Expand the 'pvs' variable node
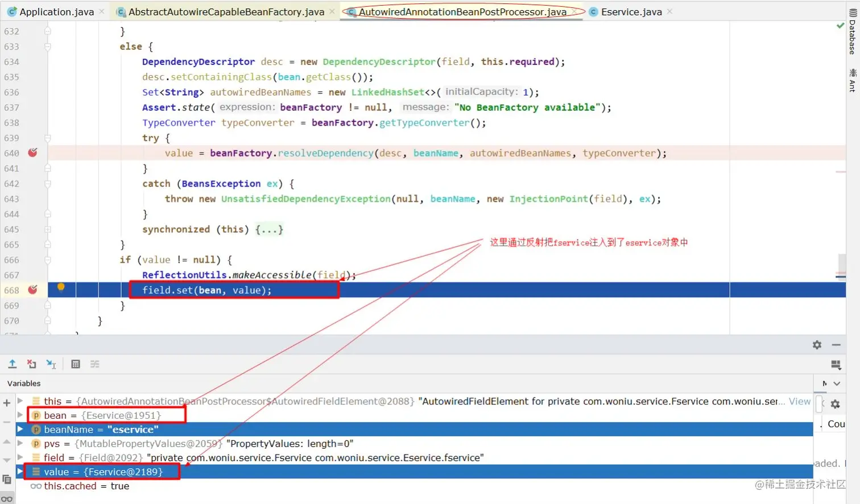The height and width of the screenshot is (504, 860). pos(20,443)
